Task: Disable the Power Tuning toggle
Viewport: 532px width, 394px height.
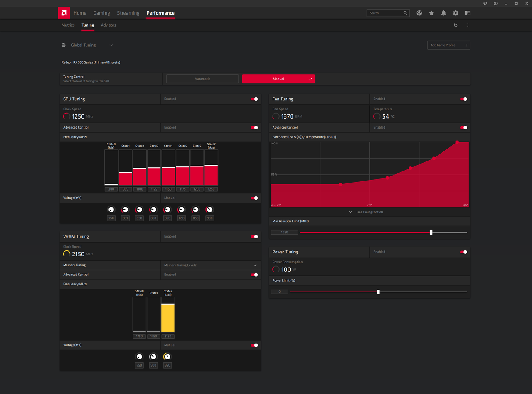Action: pyautogui.click(x=463, y=252)
